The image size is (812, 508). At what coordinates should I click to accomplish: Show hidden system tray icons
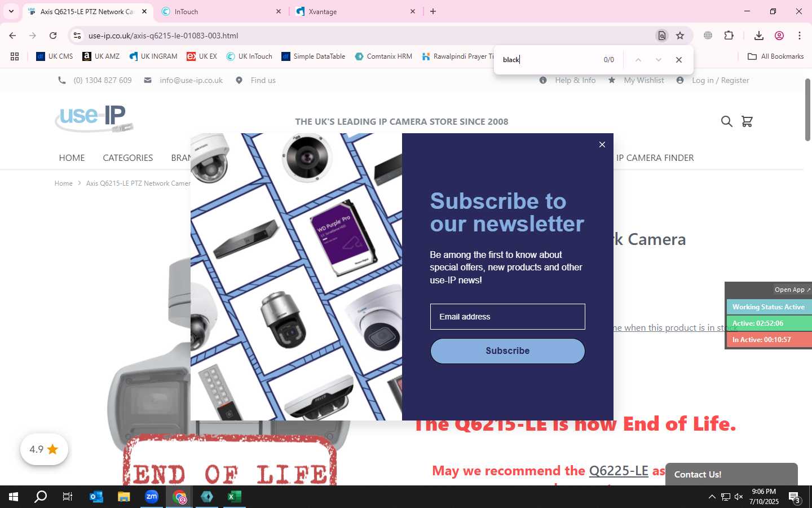click(712, 497)
